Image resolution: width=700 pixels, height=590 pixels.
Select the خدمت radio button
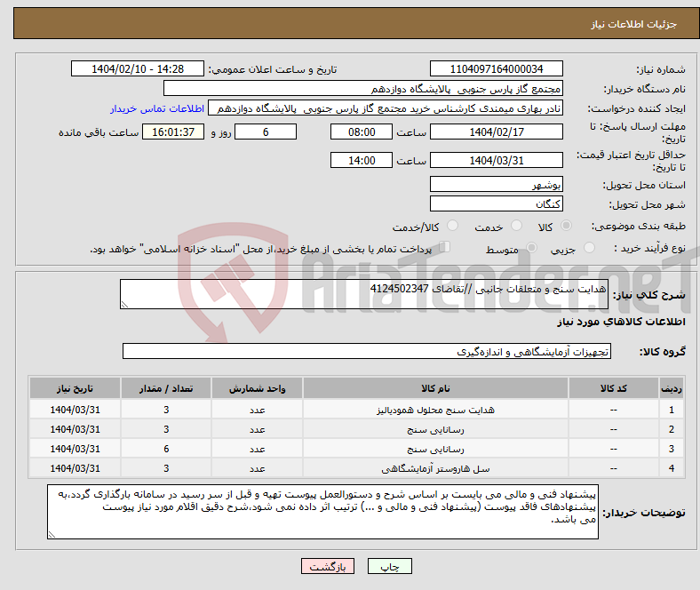[x=516, y=226]
